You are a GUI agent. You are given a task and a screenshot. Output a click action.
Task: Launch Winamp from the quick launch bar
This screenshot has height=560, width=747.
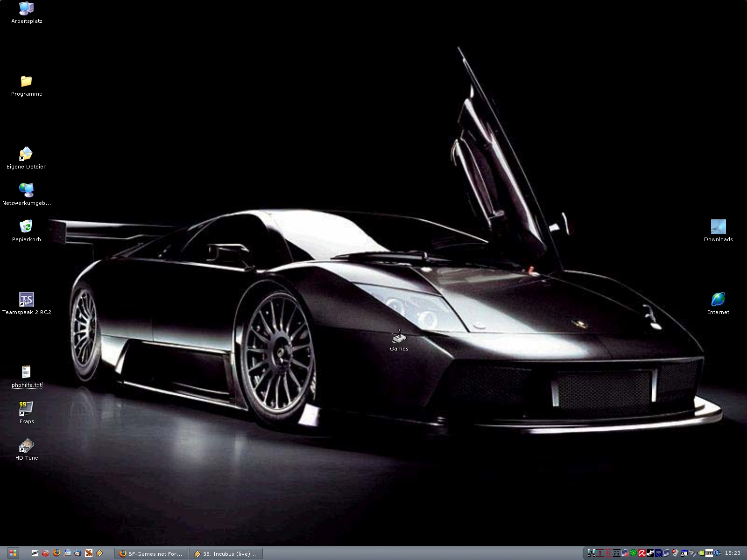click(99, 553)
